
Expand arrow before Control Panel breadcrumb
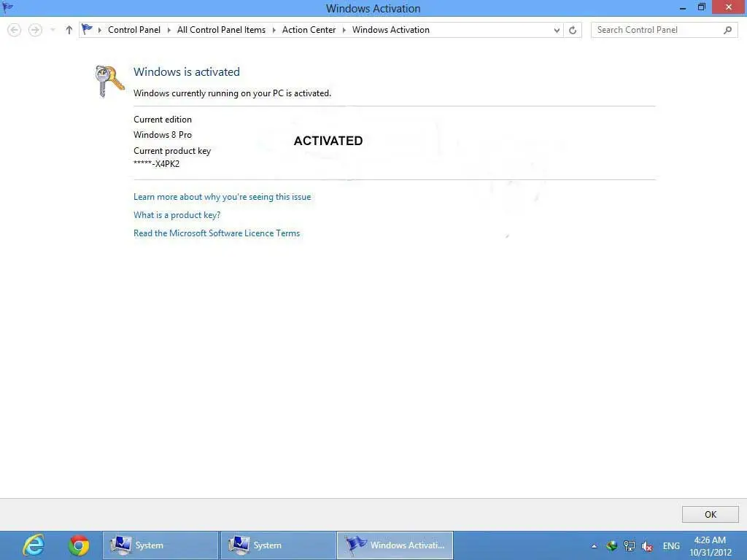tap(99, 30)
